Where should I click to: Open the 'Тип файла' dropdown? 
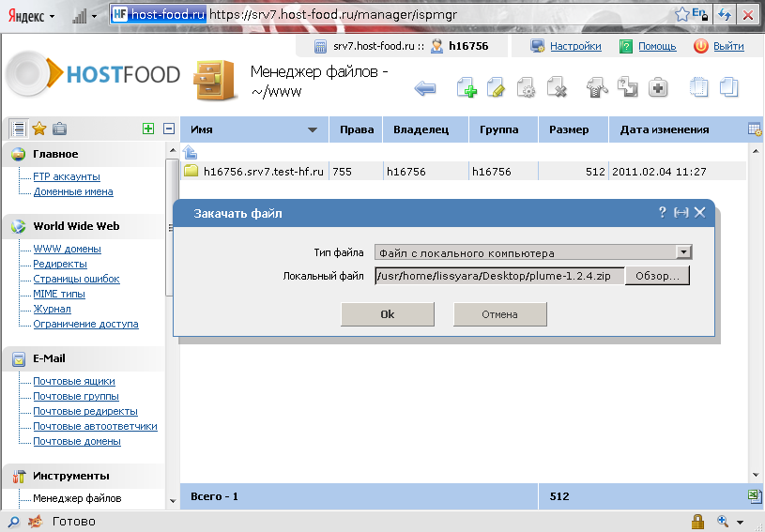(x=683, y=252)
